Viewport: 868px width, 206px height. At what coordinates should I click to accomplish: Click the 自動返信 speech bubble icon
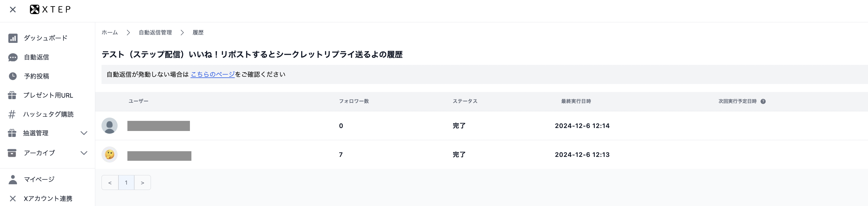pos(13,57)
